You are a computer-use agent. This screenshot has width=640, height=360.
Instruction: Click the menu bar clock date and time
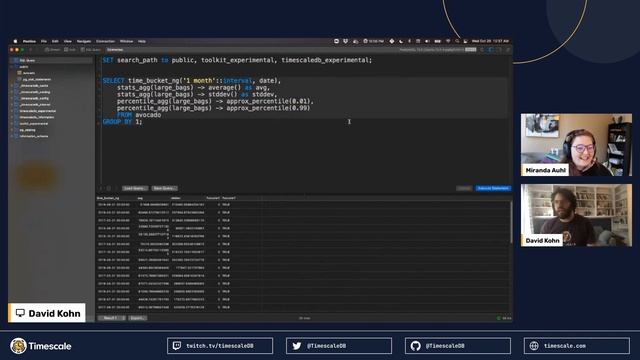coord(490,41)
